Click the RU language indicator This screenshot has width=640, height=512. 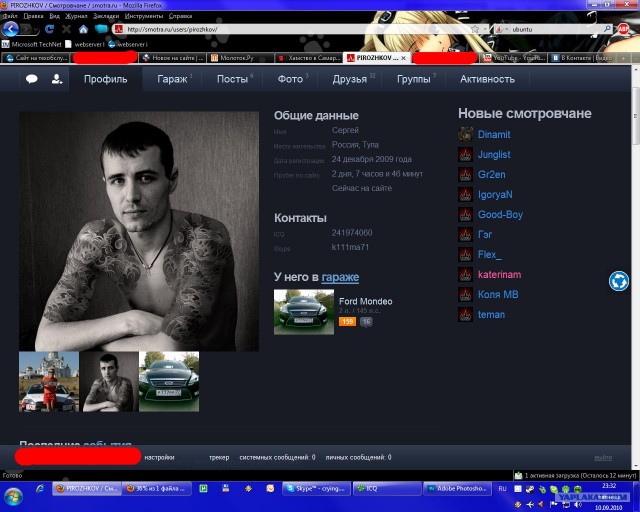pos(502,488)
